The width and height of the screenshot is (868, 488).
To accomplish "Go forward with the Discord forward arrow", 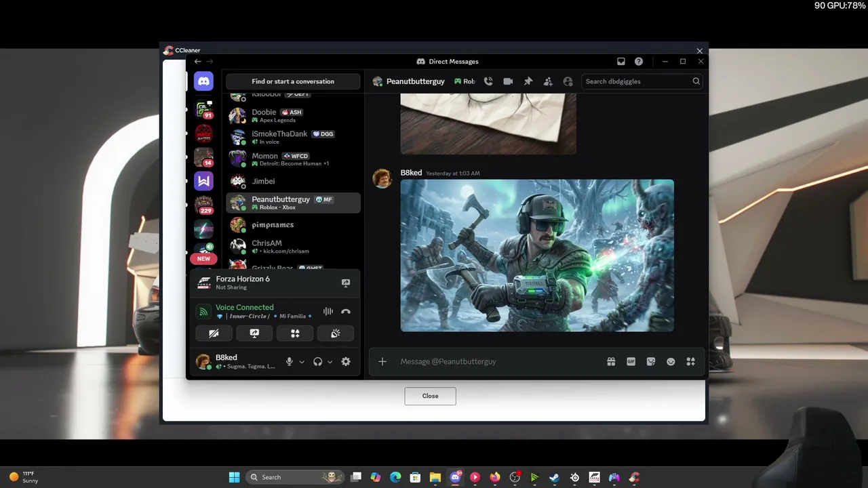I will point(210,61).
